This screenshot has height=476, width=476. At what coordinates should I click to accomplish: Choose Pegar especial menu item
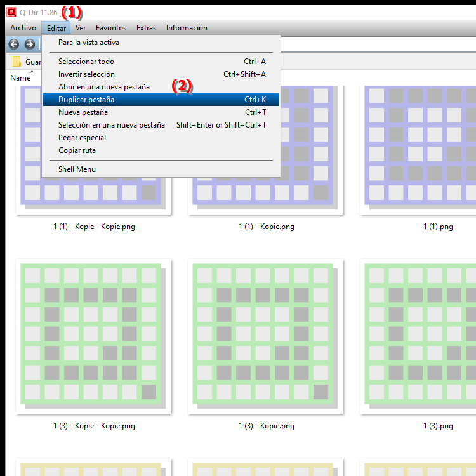[x=161, y=138]
